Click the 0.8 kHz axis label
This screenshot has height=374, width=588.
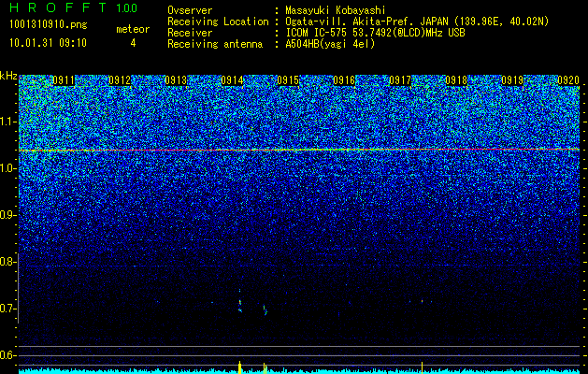[7, 262]
